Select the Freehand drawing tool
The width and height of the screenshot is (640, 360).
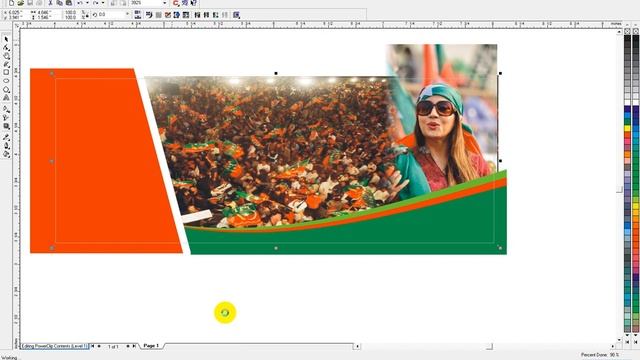(6, 64)
